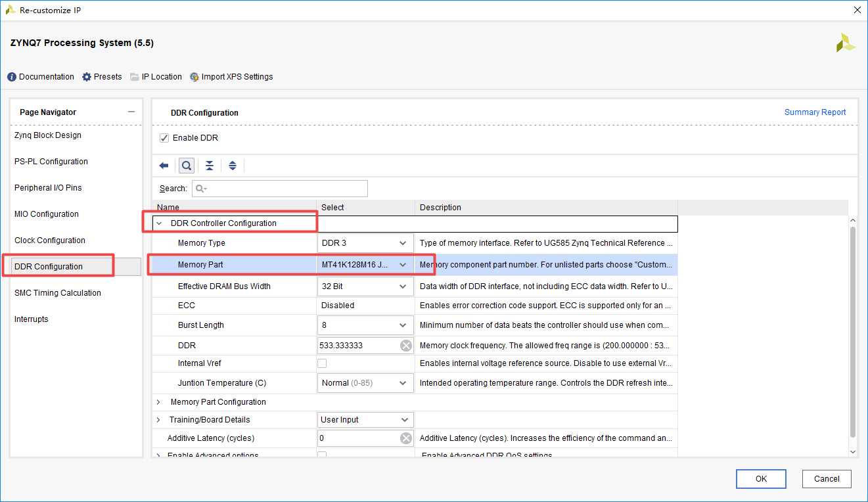Click the Memory Type description text
868x502 pixels.
pos(546,243)
